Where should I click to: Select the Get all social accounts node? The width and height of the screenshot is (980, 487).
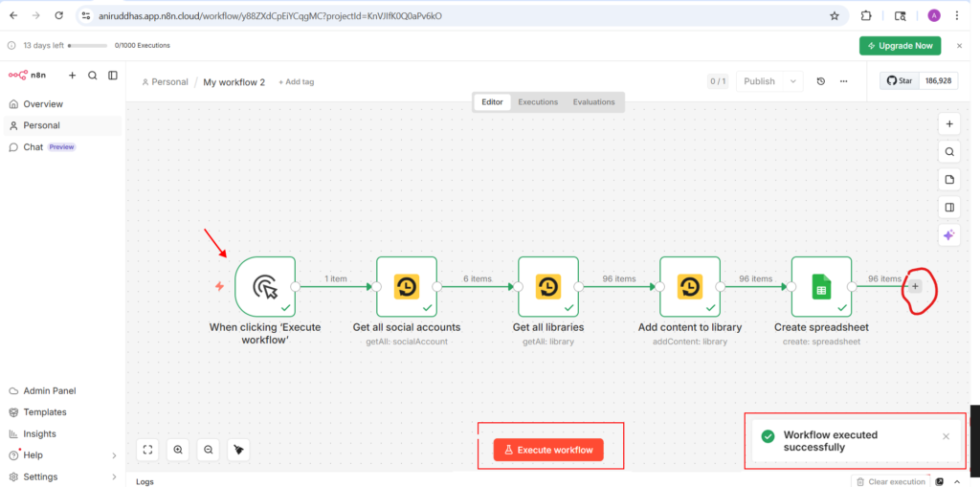tap(406, 287)
